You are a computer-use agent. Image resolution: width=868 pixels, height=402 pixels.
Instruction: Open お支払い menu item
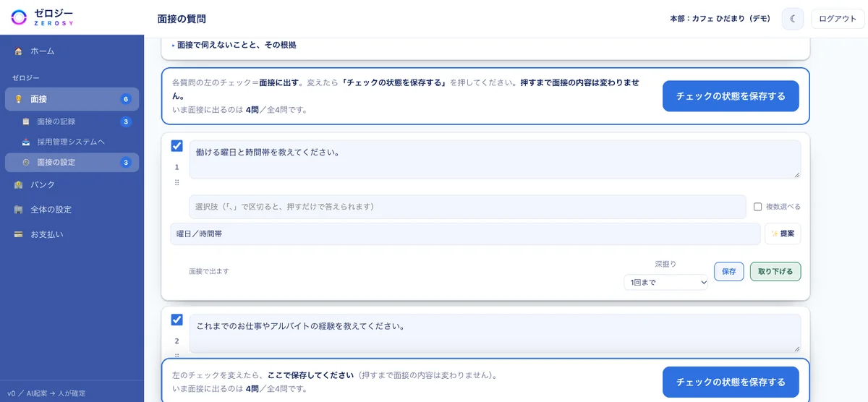(72, 234)
